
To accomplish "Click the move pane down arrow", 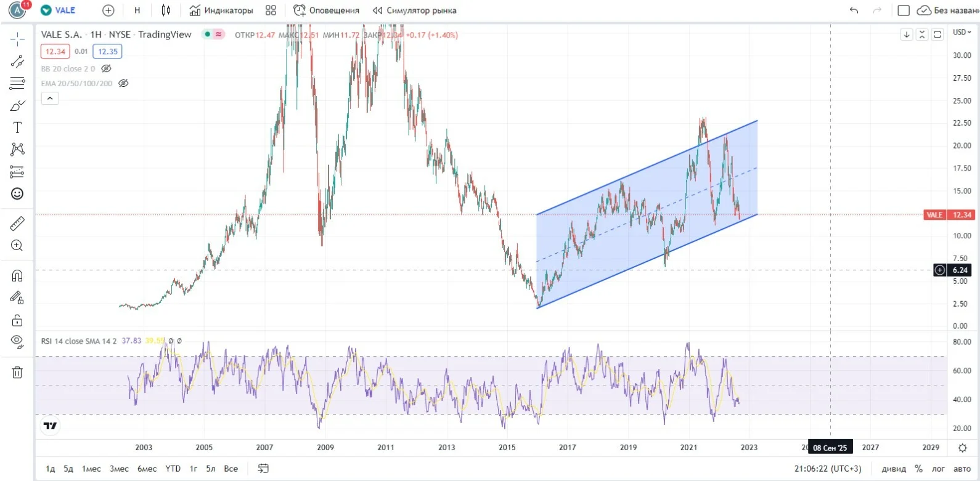I will [x=907, y=34].
